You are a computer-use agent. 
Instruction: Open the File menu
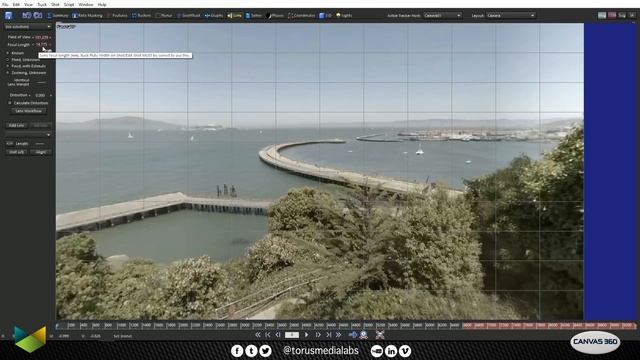(5, 4)
